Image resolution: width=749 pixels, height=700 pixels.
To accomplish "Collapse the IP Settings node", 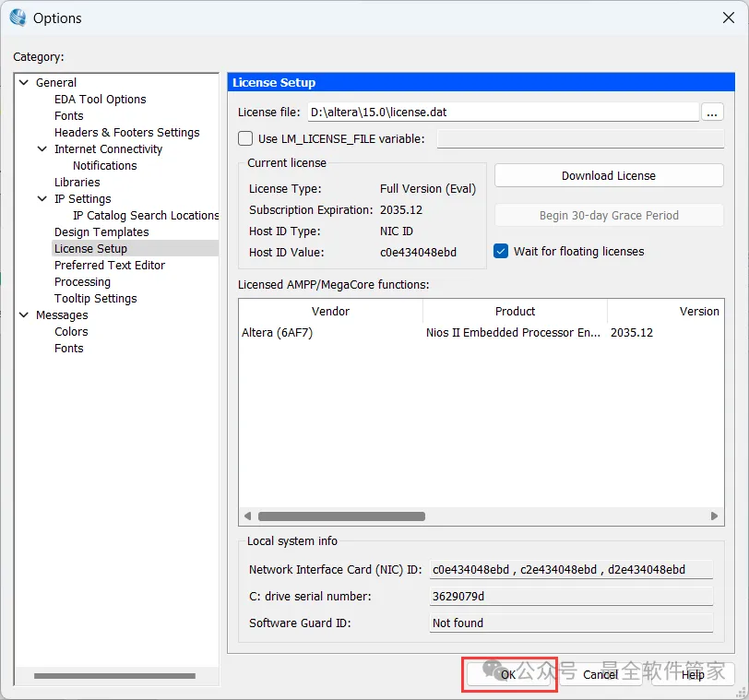I will [x=42, y=198].
